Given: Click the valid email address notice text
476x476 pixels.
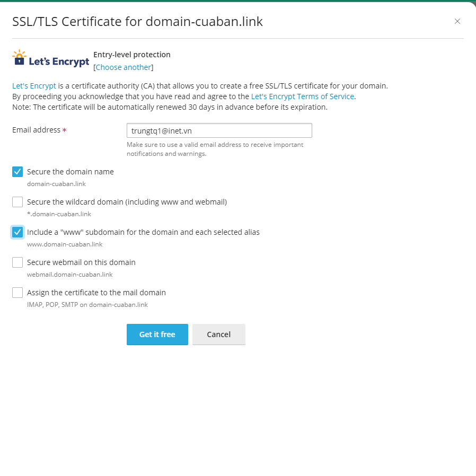Looking at the screenshot, I should [215, 149].
